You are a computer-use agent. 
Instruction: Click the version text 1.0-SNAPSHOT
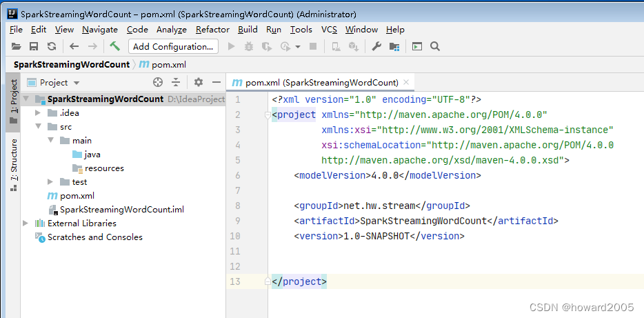(376, 236)
